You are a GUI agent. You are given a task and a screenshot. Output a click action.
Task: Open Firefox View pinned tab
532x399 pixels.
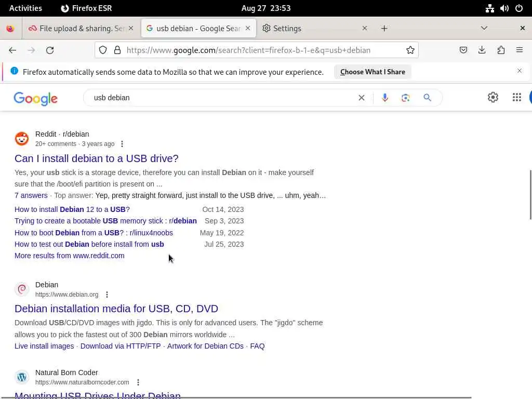coord(10,29)
